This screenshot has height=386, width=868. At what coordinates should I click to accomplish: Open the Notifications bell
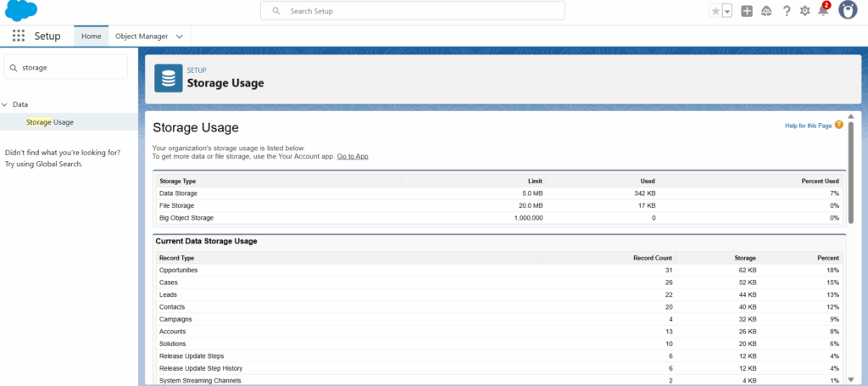(824, 10)
